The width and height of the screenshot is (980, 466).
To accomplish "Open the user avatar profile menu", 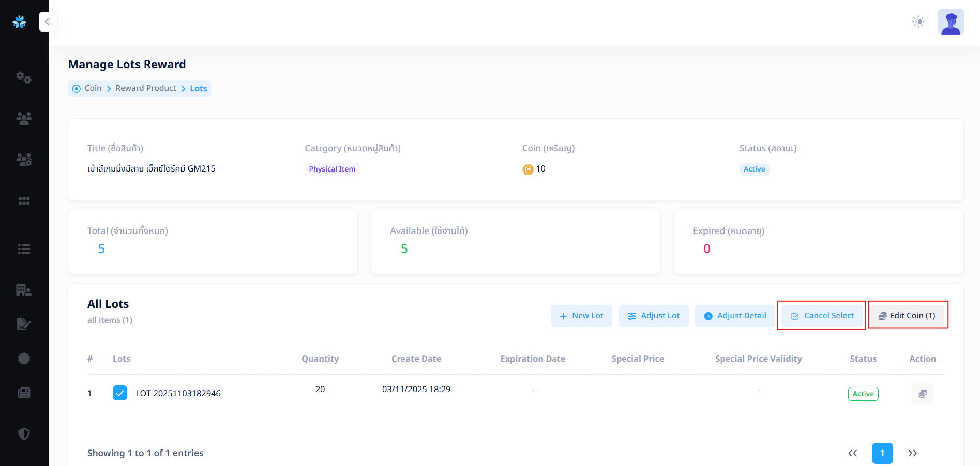I will point(951,22).
